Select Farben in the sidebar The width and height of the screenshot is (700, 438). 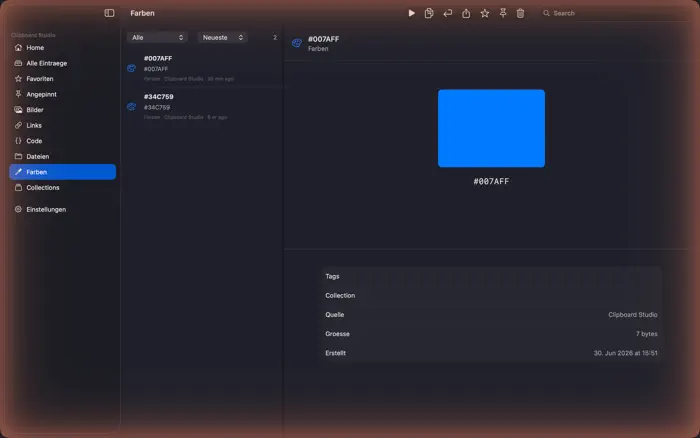62,172
